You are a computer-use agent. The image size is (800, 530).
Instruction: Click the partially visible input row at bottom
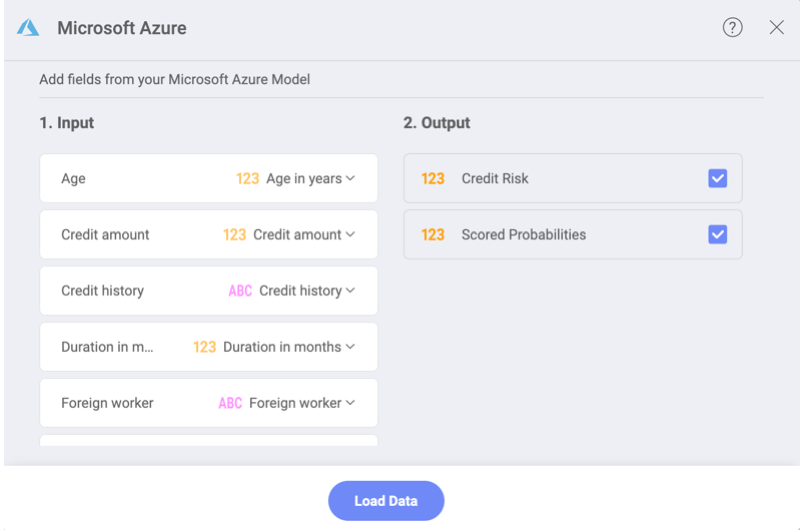click(208, 441)
